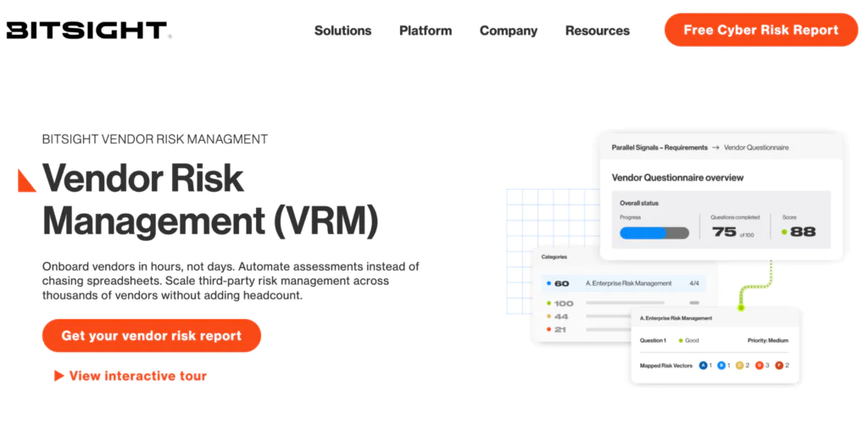Click the Overall status label
The image size is (868, 448).
pyautogui.click(x=639, y=203)
